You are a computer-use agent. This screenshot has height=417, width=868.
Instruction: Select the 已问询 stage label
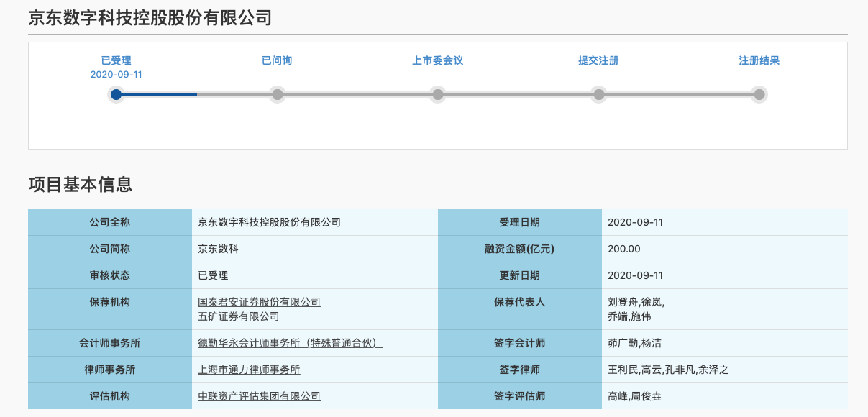pyautogui.click(x=277, y=61)
